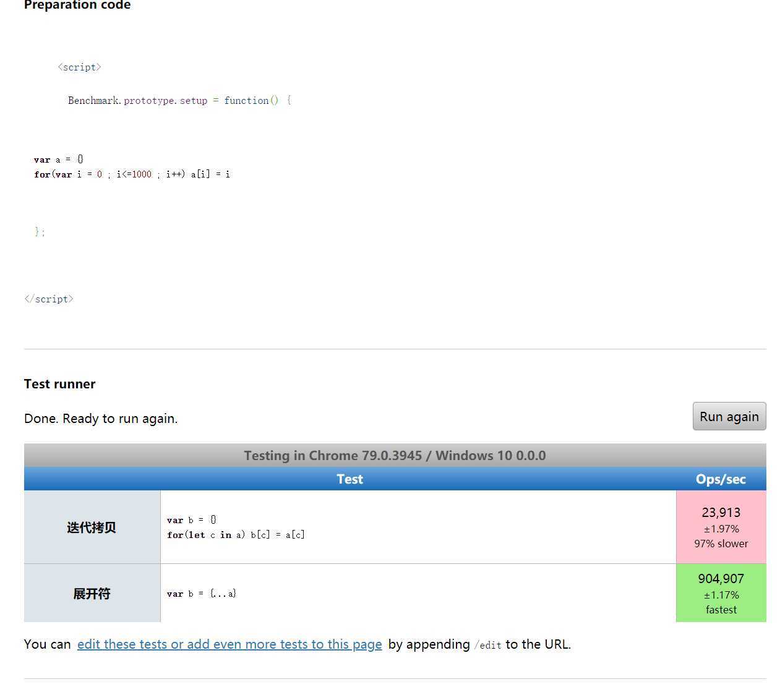
Task: Click the opening <script> tag text
Action: pos(79,67)
